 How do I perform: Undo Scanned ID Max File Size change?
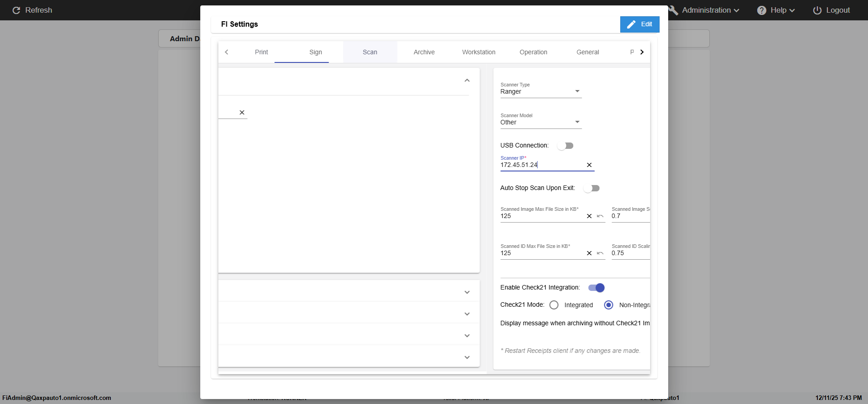(600, 253)
